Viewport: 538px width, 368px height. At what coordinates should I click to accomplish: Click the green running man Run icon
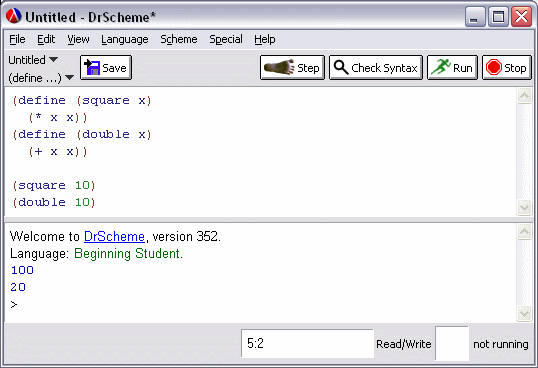pos(441,67)
